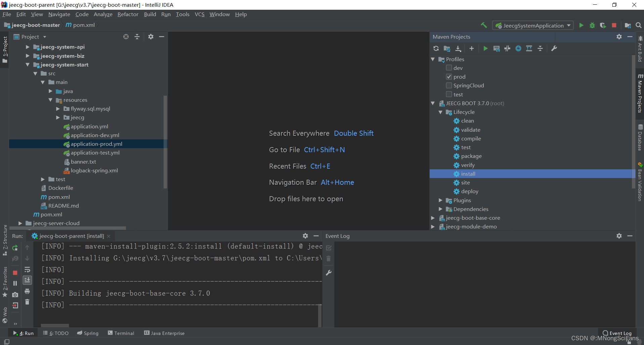
Task: Open the File menu
Action: [7, 14]
